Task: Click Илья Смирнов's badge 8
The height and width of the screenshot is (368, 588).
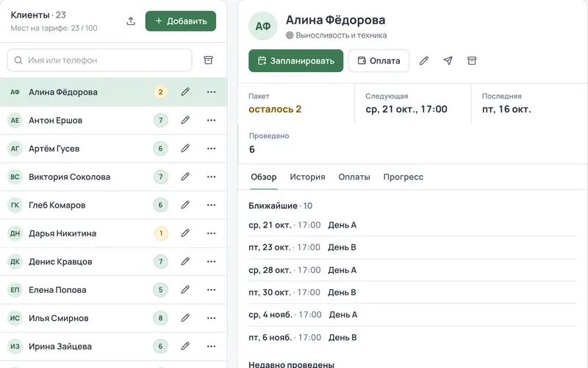Action: (x=160, y=318)
